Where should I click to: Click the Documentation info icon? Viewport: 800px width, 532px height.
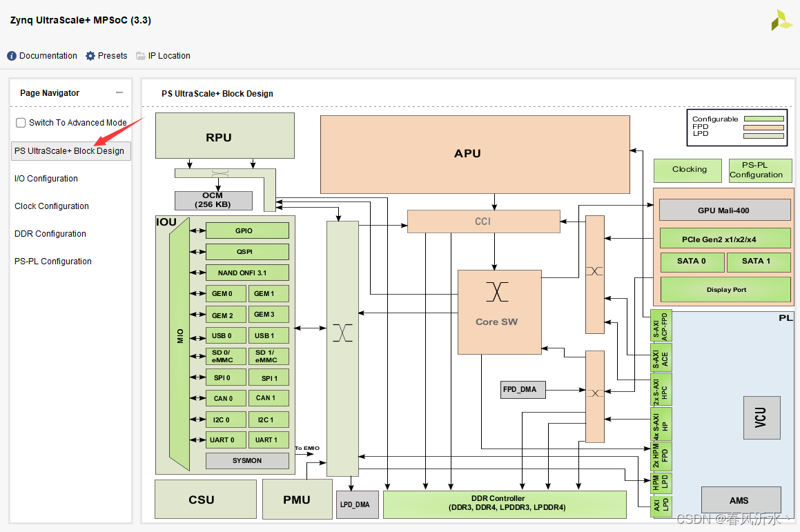[x=10, y=56]
